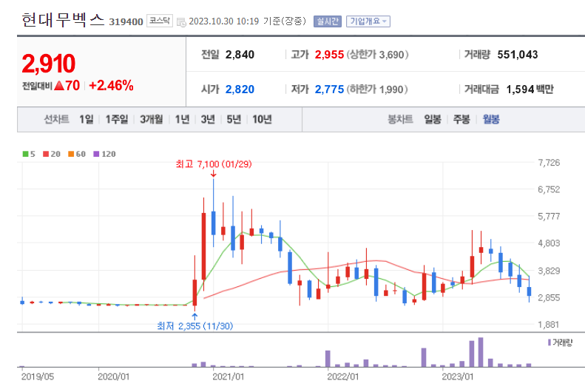Click the red up-triangle change indicator
This screenshot has height=392, width=585.
pos(59,86)
